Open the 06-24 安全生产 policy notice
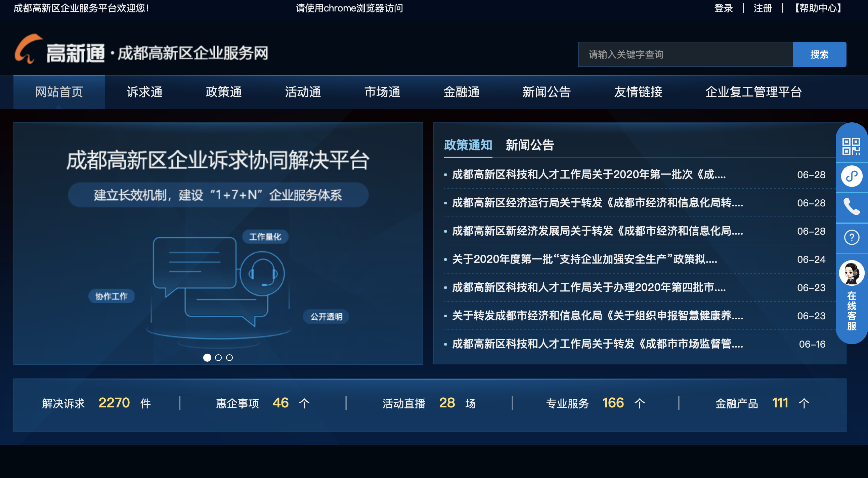Screen dimensions: 868x478 point(584,259)
